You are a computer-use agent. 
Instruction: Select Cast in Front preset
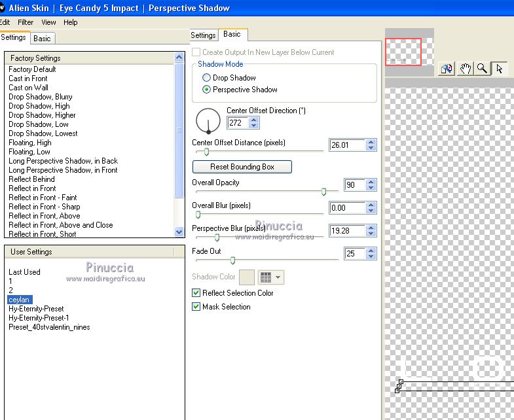pos(28,79)
